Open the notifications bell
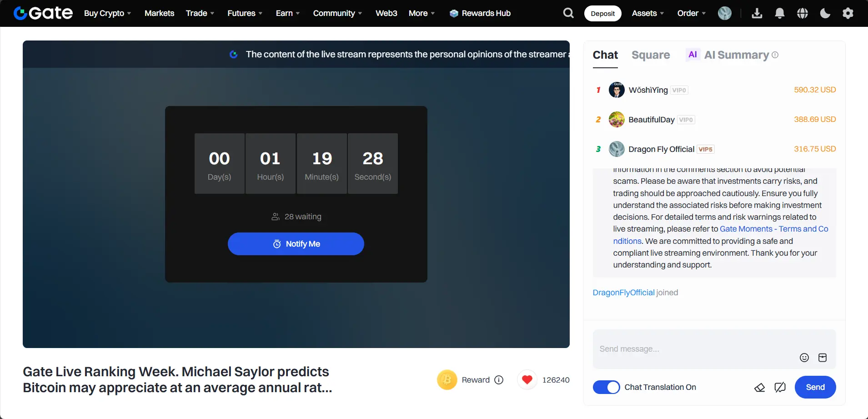This screenshot has width=868, height=419. pyautogui.click(x=780, y=13)
